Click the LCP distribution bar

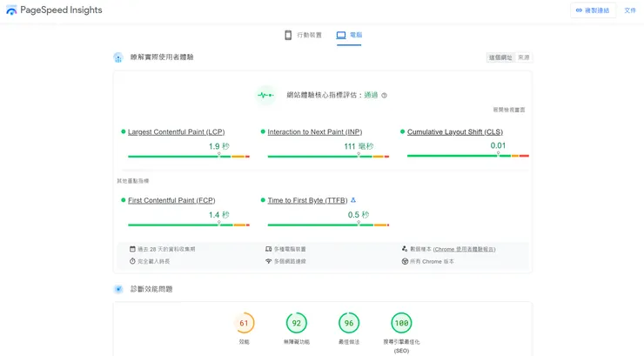point(189,157)
